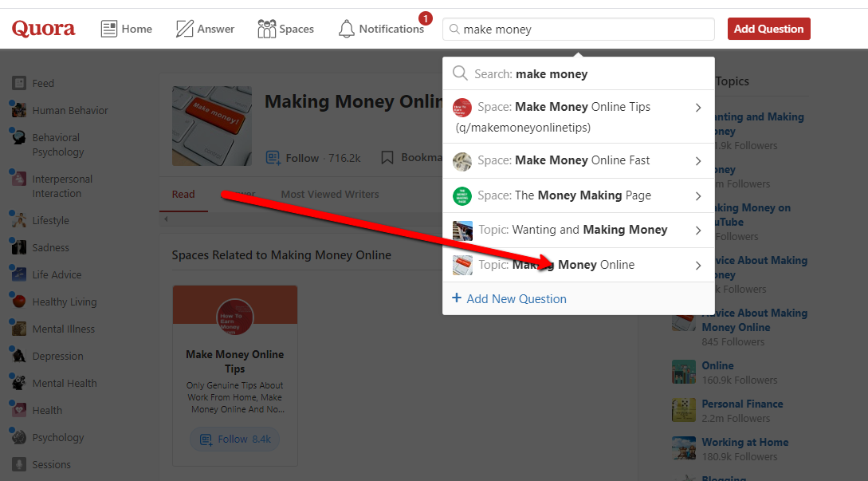Focus the search box containing make money
The height and width of the screenshot is (481, 868).
(579, 30)
